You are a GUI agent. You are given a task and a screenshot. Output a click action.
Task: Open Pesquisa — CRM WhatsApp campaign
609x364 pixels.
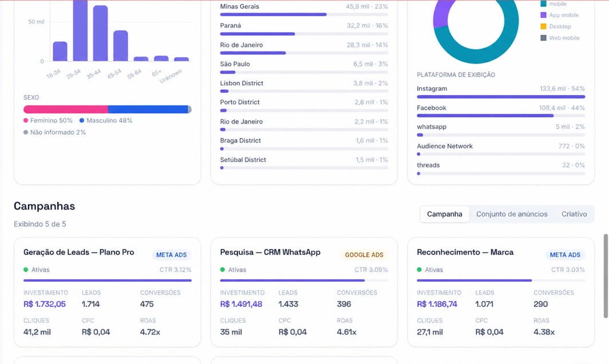(x=304, y=292)
